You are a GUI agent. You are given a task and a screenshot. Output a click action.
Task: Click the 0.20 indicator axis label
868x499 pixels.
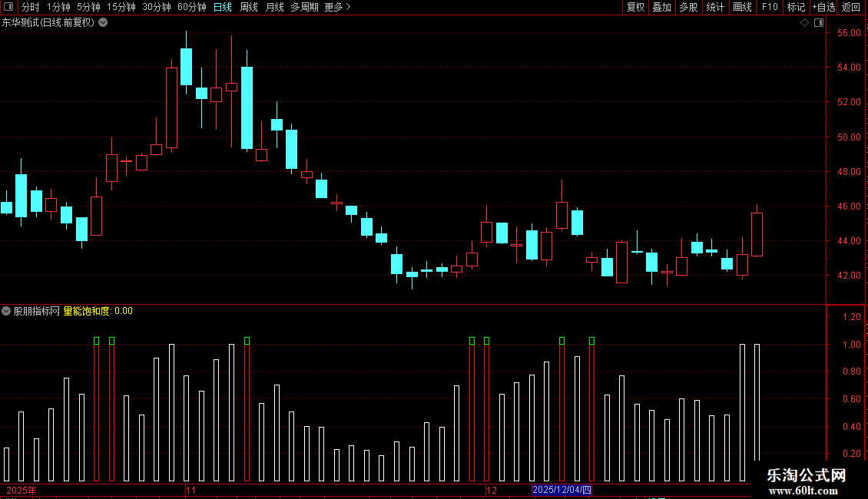[851, 453]
